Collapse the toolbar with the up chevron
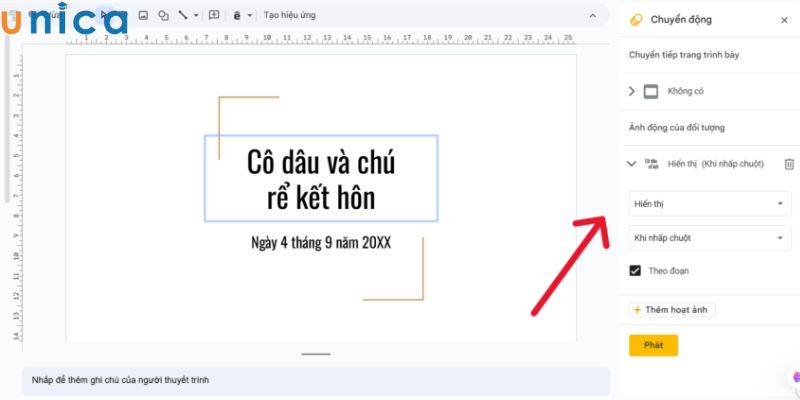 [x=592, y=16]
